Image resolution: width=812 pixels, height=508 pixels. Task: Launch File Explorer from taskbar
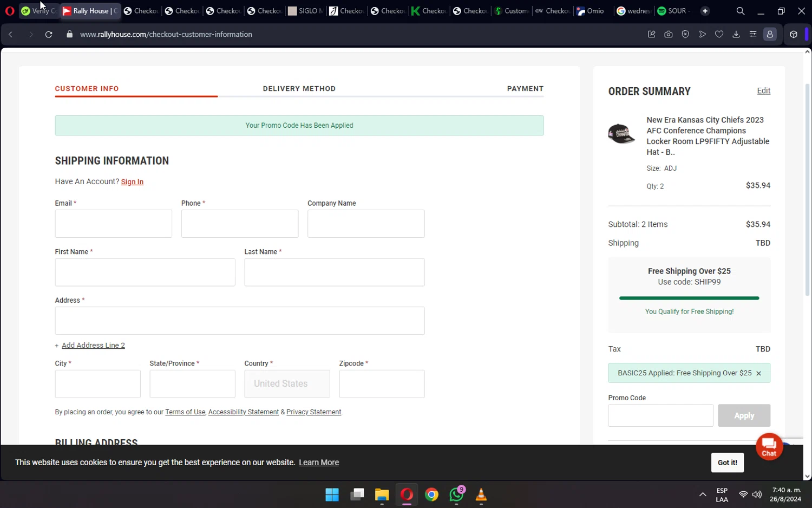pyautogui.click(x=382, y=494)
